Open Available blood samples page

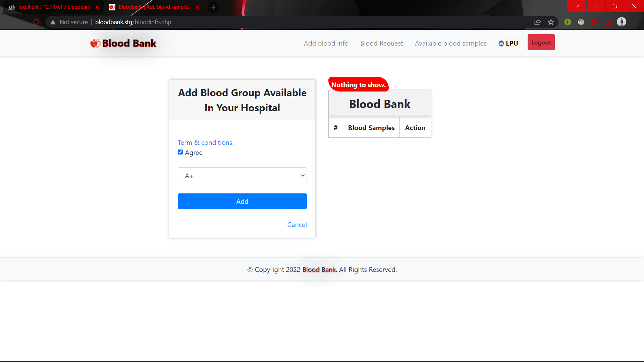point(450,43)
